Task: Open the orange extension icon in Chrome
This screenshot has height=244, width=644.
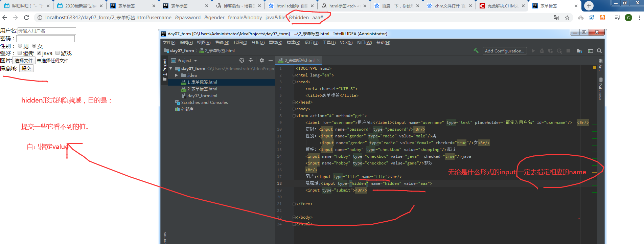Action: (x=602, y=18)
